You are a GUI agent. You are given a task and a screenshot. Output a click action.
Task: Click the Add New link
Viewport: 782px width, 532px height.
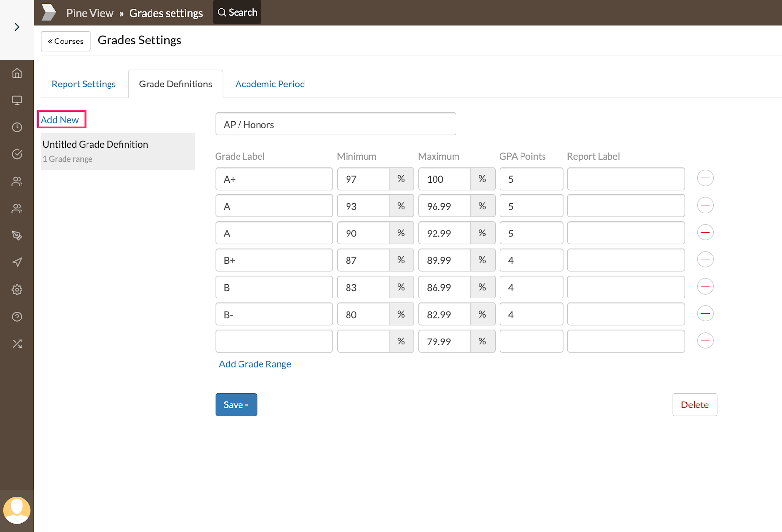[60, 120]
